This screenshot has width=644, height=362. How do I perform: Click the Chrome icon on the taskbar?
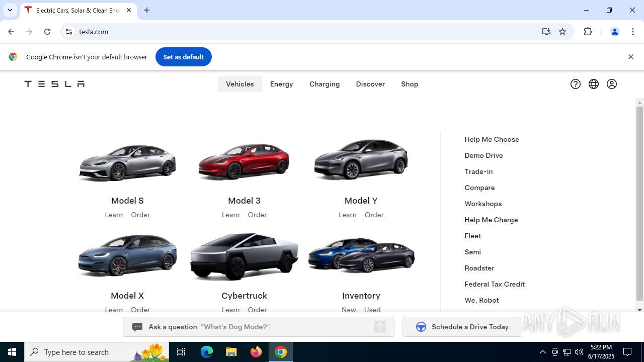(x=281, y=352)
